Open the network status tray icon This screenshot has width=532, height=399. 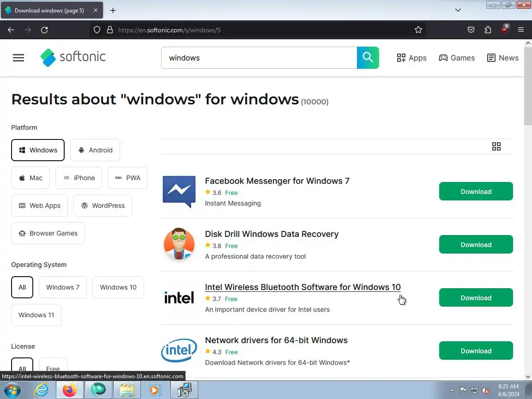tap(474, 391)
